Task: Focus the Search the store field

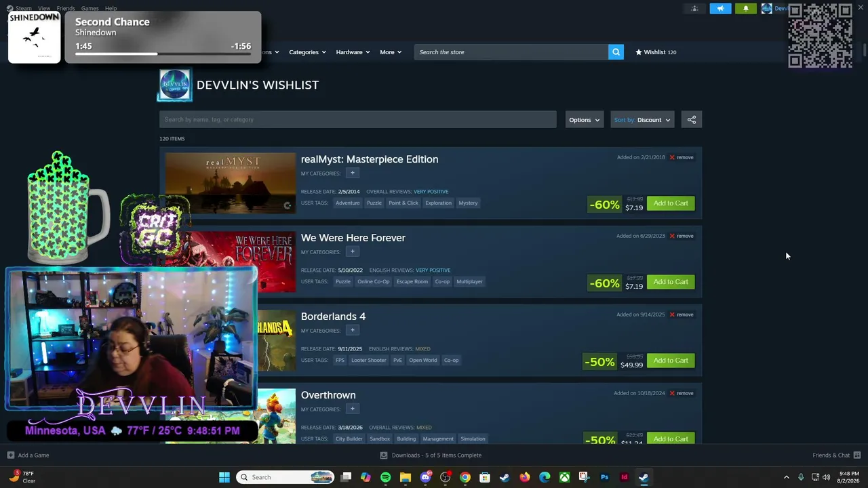Action: click(x=511, y=52)
